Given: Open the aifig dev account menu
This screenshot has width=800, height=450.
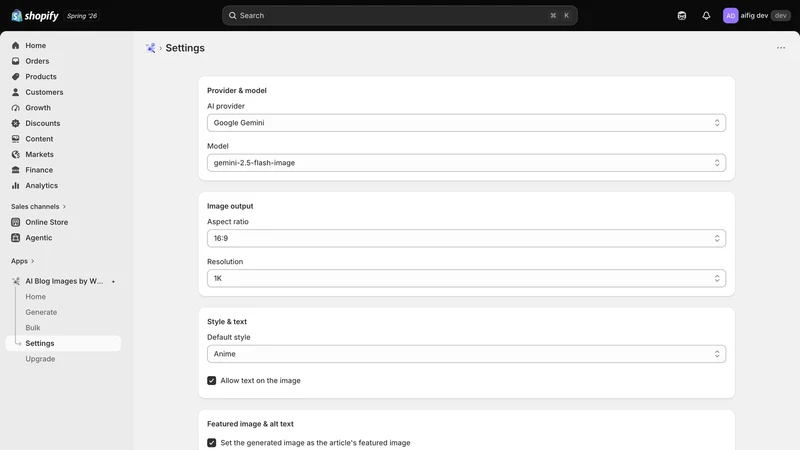Looking at the screenshot, I should (756, 16).
